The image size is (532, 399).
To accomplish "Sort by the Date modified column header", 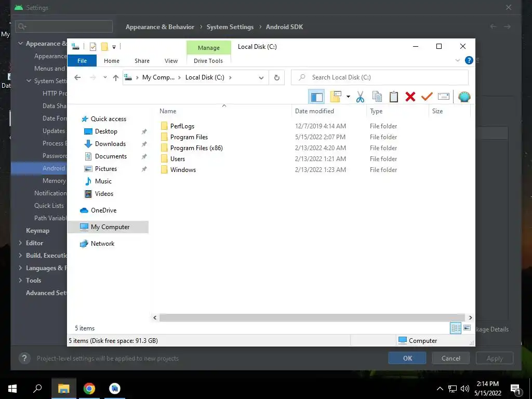I will click(329, 111).
